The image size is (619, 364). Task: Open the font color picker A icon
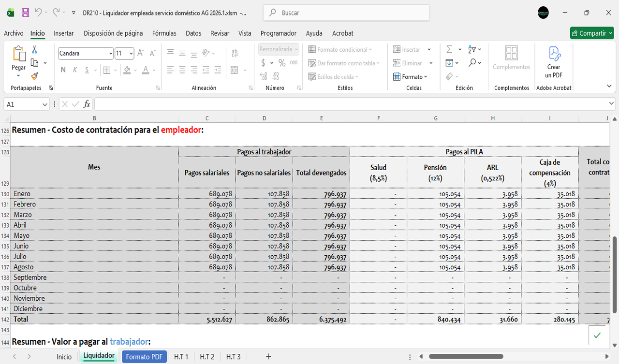[146, 70]
